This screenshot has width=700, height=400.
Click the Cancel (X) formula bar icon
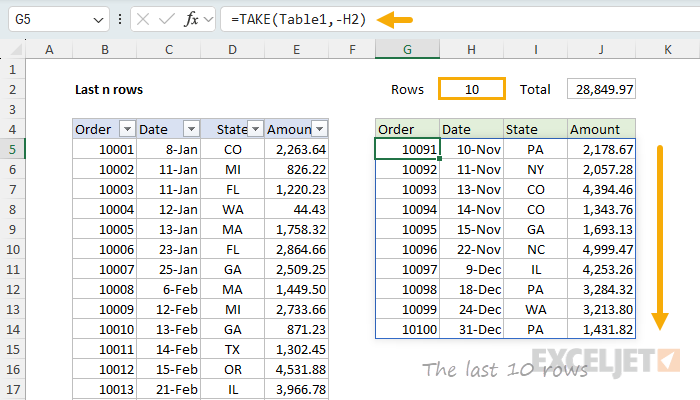(x=143, y=19)
